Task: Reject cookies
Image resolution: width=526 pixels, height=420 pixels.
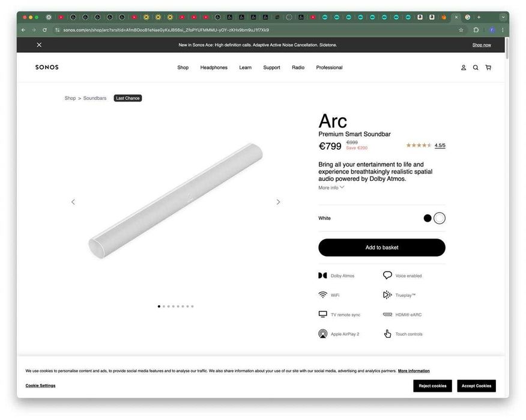Action: coord(432,386)
